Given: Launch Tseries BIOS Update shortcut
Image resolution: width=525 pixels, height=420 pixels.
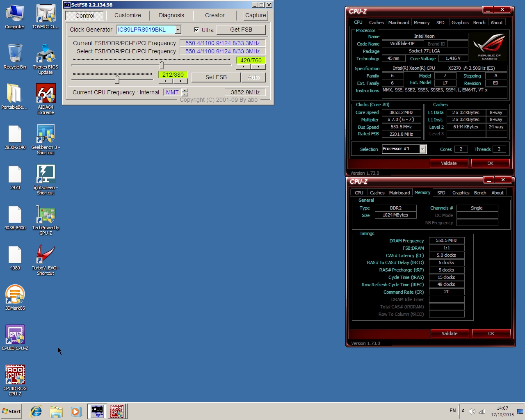Looking at the screenshot, I should tap(46, 59).
